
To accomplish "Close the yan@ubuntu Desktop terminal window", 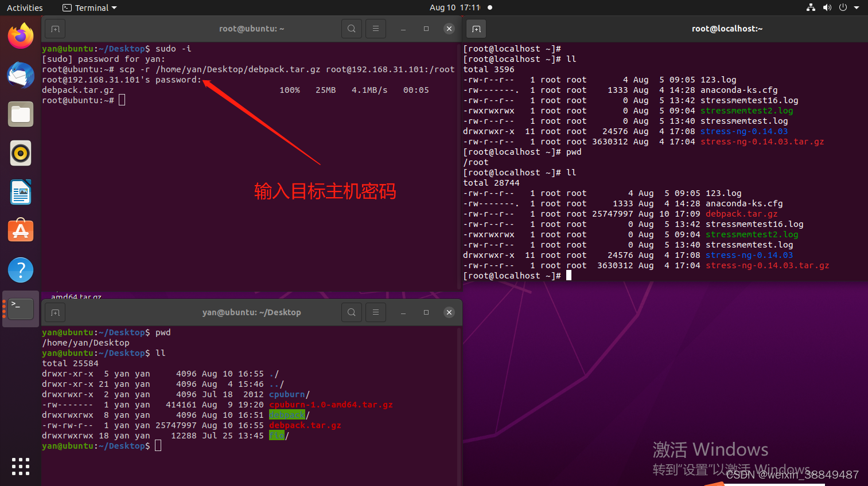I will pyautogui.click(x=449, y=312).
